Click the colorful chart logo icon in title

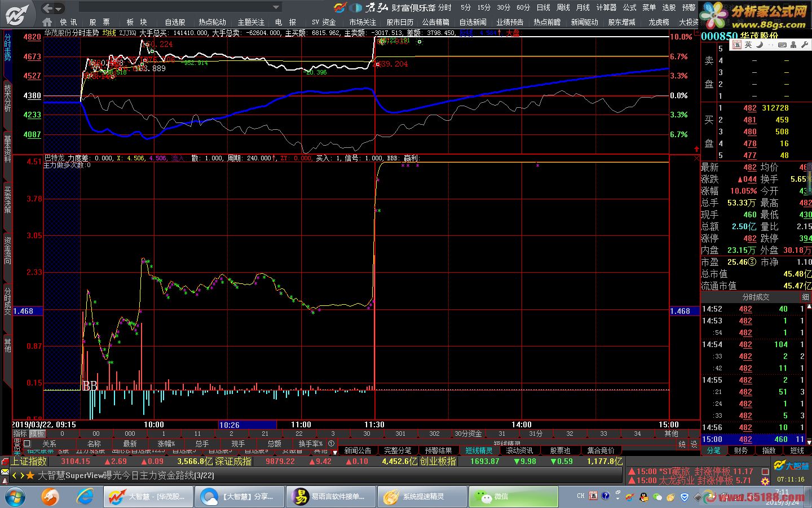[x=339, y=8]
